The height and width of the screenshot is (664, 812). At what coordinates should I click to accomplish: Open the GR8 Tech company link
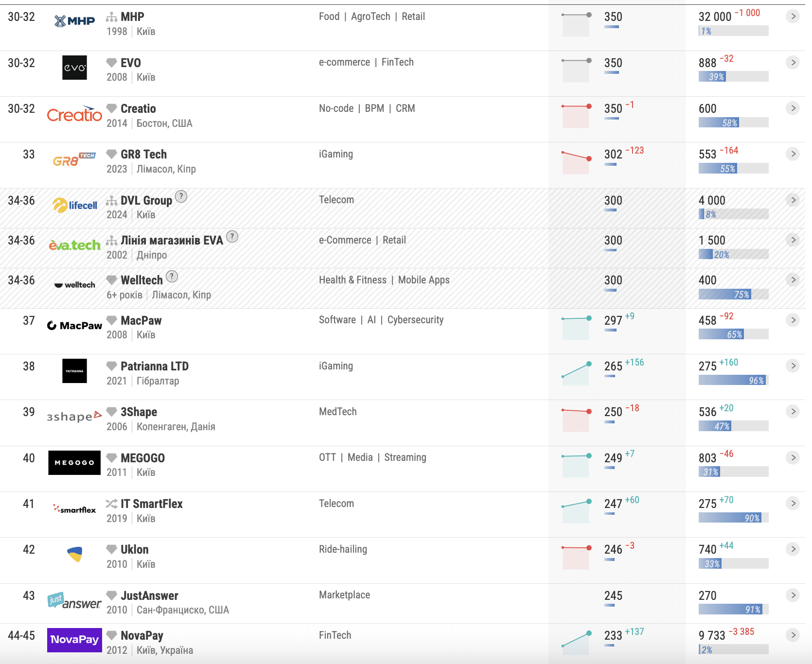(143, 155)
